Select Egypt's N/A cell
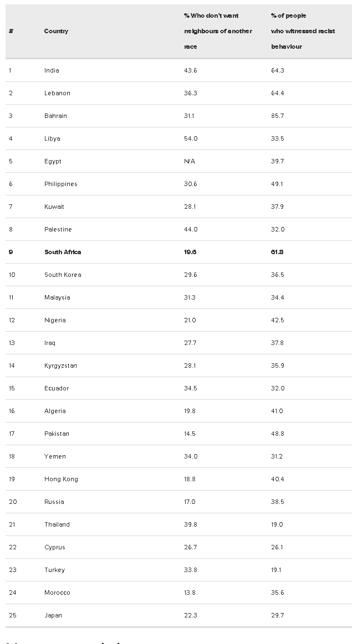The image size is (352, 644). [x=190, y=161]
